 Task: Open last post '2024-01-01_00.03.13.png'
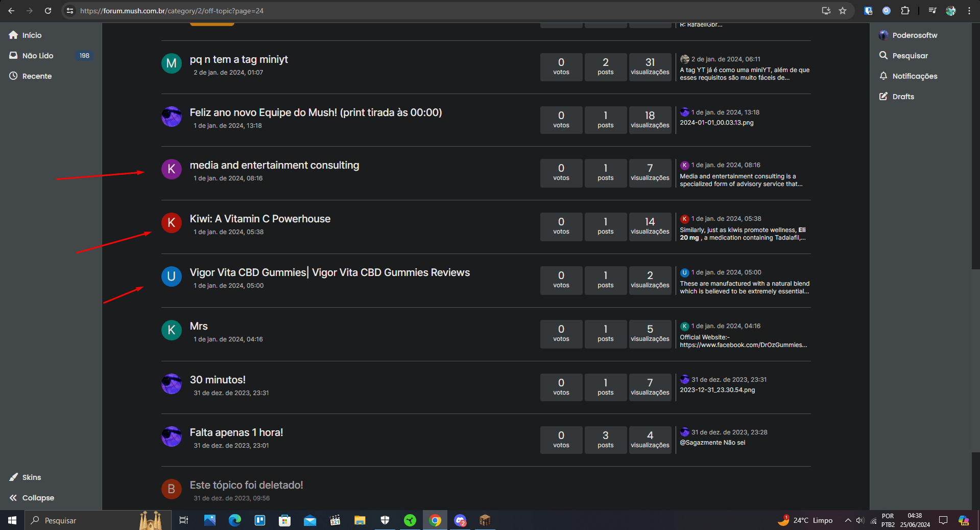[716, 123]
